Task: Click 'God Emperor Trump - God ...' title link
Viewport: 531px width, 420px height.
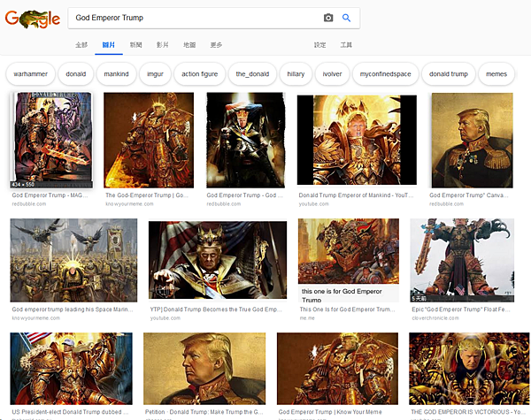Action: pos(244,195)
